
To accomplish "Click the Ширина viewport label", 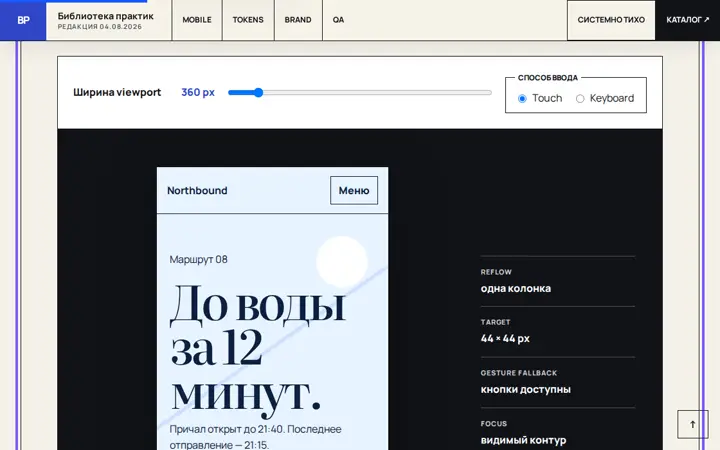I will tap(117, 92).
